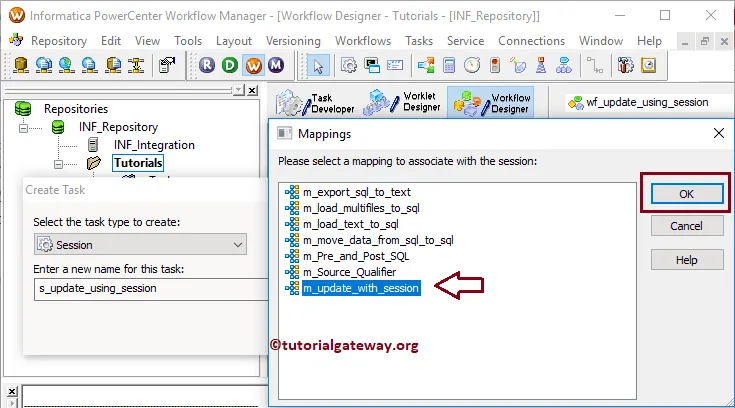Open the Edit menu
The image size is (735, 408).
click(111, 41)
